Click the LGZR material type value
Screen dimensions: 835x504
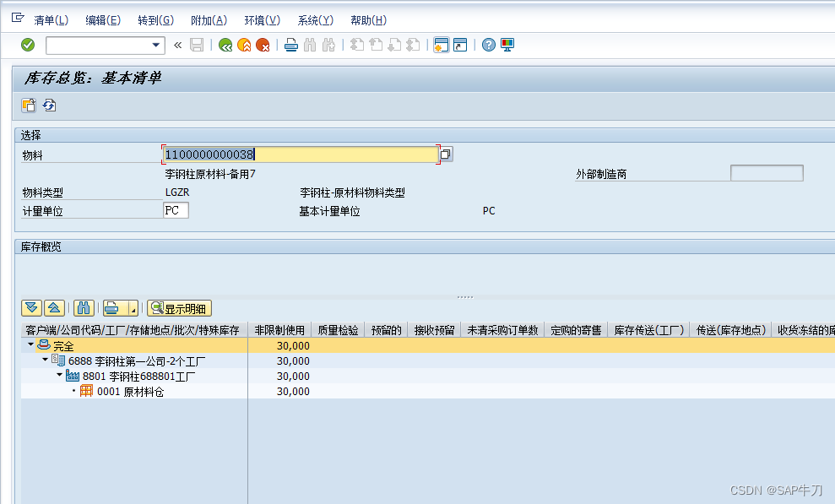(x=177, y=192)
